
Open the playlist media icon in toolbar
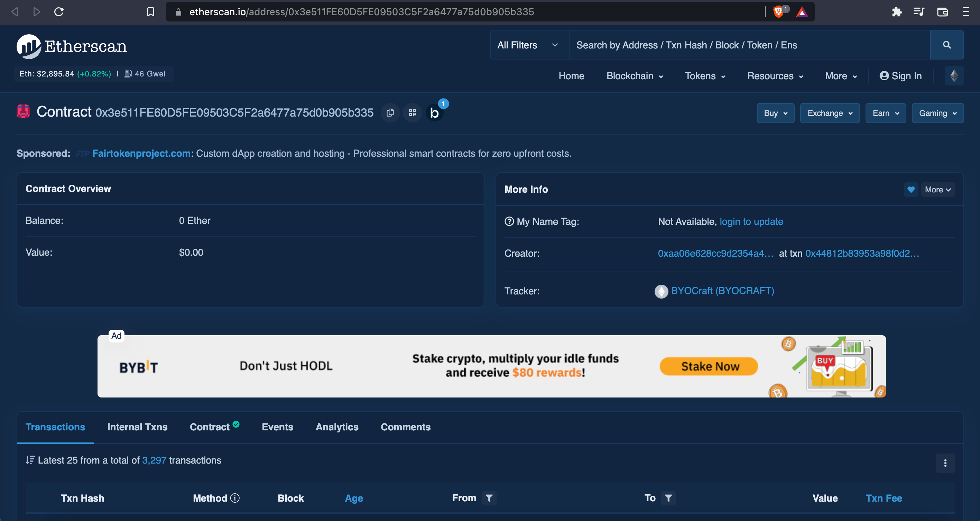click(919, 12)
